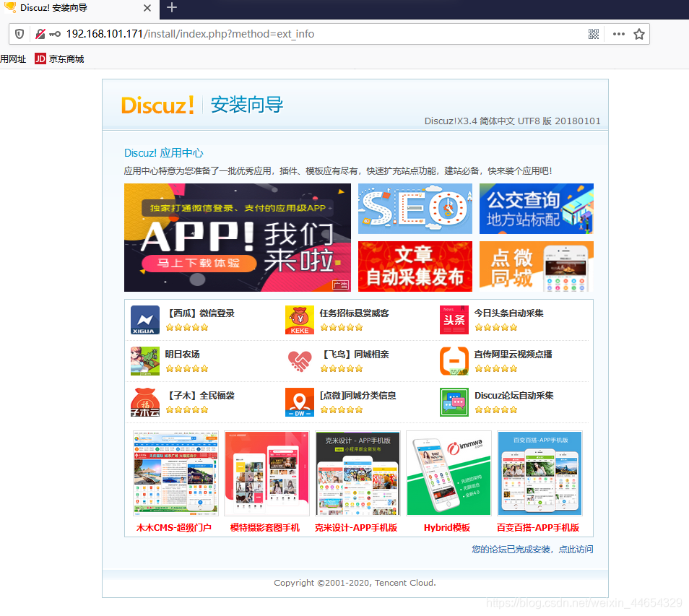Bookmark this page with the star icon
This screenshot has width=689, height=616.
point(639,34)
